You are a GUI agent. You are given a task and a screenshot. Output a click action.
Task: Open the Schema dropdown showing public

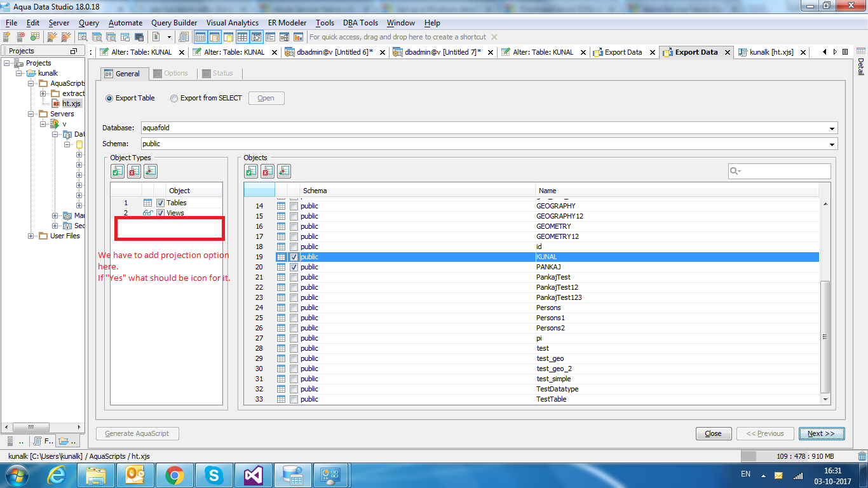tap(832, 144)
